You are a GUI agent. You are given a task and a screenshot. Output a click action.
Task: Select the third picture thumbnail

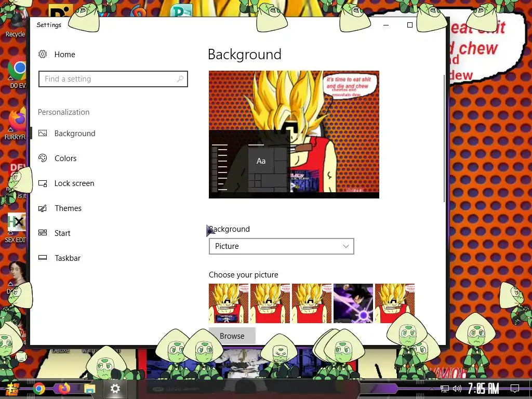click(312, 303)
